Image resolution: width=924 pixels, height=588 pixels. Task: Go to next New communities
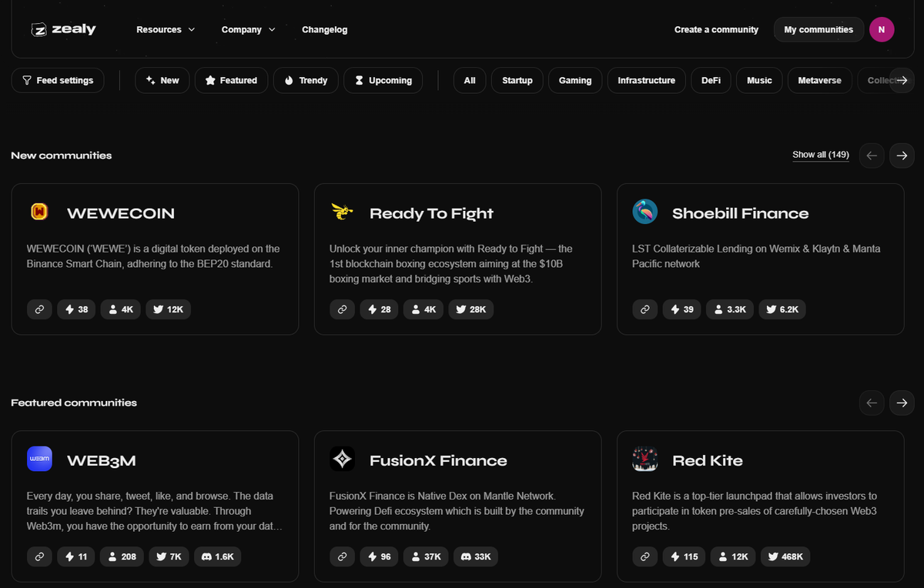pos(902,155)
